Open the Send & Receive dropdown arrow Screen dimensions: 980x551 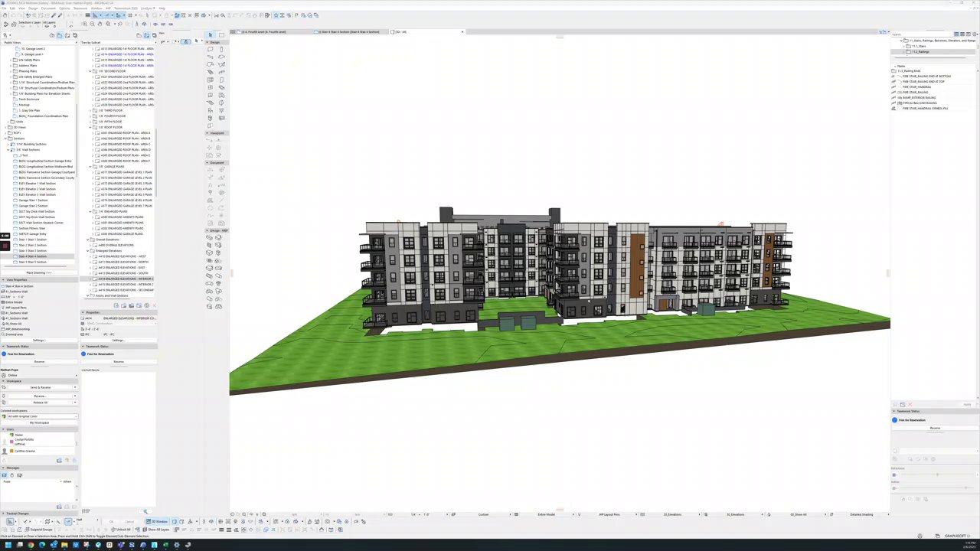pyautogui.click(x=74, y=387)
